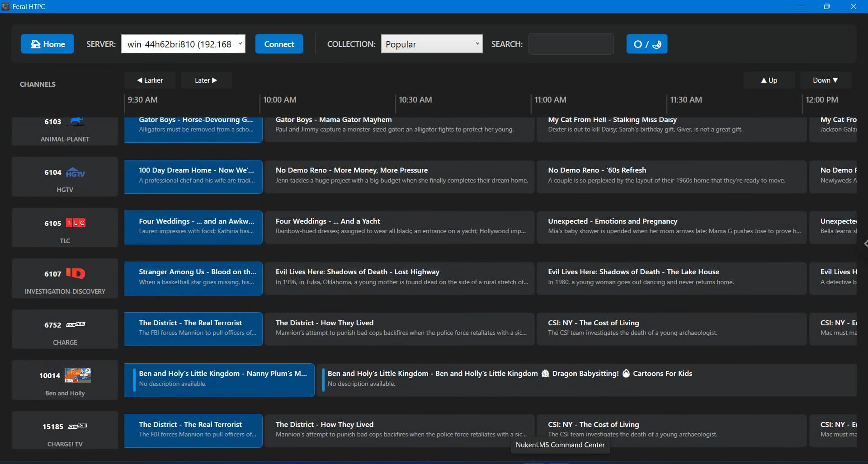The image size is (868, 464).
Task: Choose the Investigation Discovery ID logo
Action: 75,274
